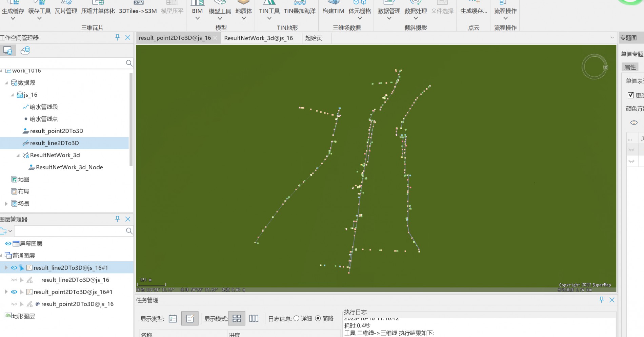Image resolution: width=644 pixels, height=337 pixels.
Task: Open the 数据处理 ribbon tool
Action: coord(416,11)
